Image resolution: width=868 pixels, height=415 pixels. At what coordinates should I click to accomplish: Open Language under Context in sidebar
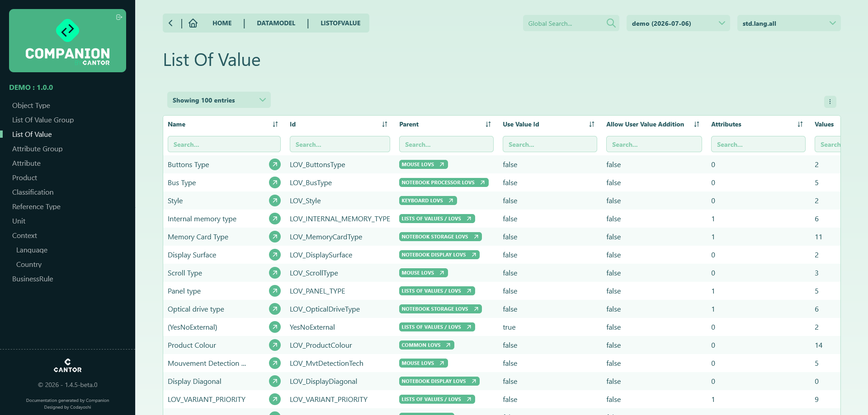tap(32, 250)
